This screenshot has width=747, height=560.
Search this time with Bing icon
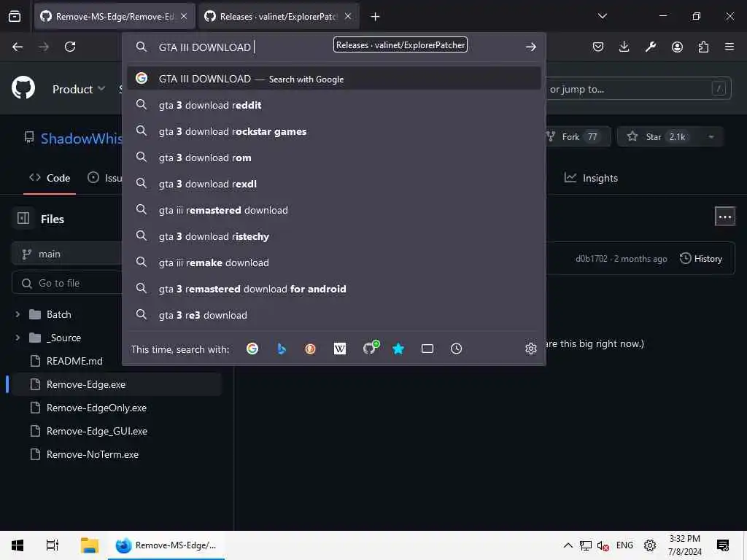[x=282, y=349]
